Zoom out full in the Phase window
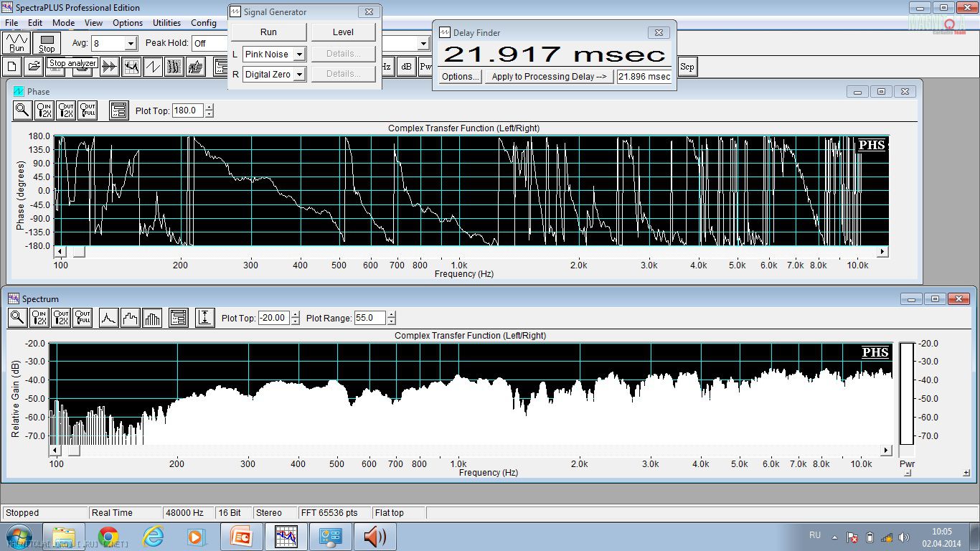 coord(87,110)
